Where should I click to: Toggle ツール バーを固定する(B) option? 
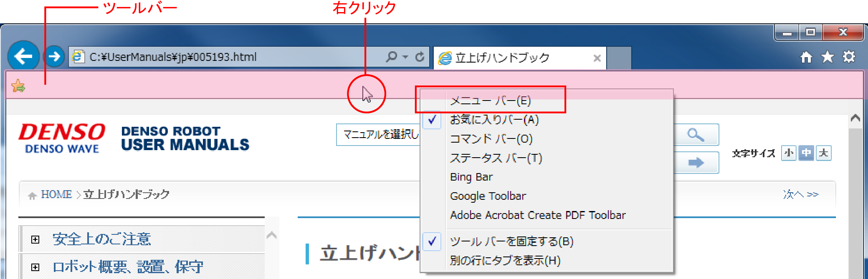(511, 241)
